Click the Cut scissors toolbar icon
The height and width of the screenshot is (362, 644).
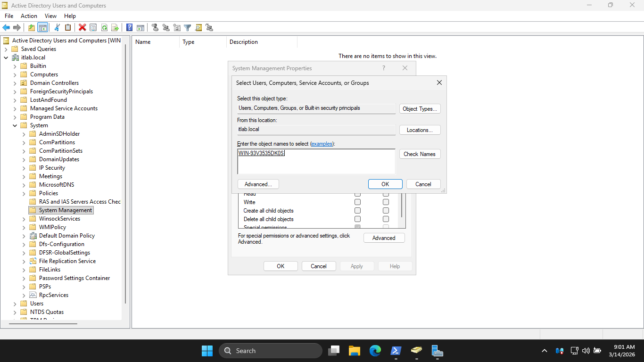tap(57, 27)
